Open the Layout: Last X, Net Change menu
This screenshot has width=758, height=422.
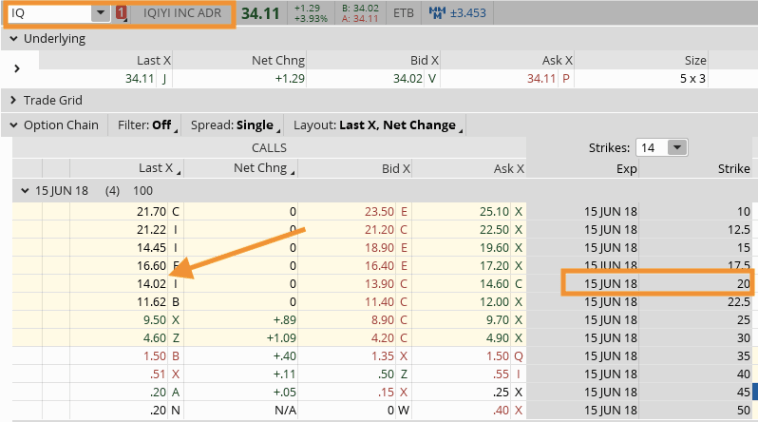coord(375,125)
